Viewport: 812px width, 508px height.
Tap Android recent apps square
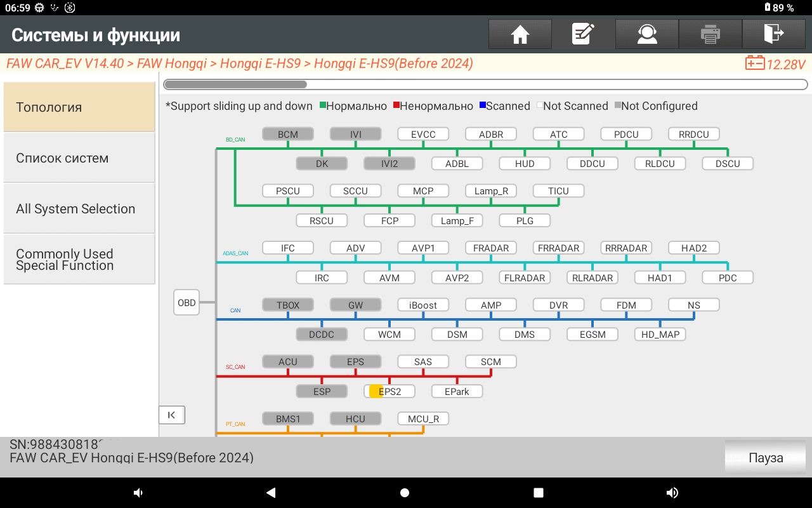539,493
